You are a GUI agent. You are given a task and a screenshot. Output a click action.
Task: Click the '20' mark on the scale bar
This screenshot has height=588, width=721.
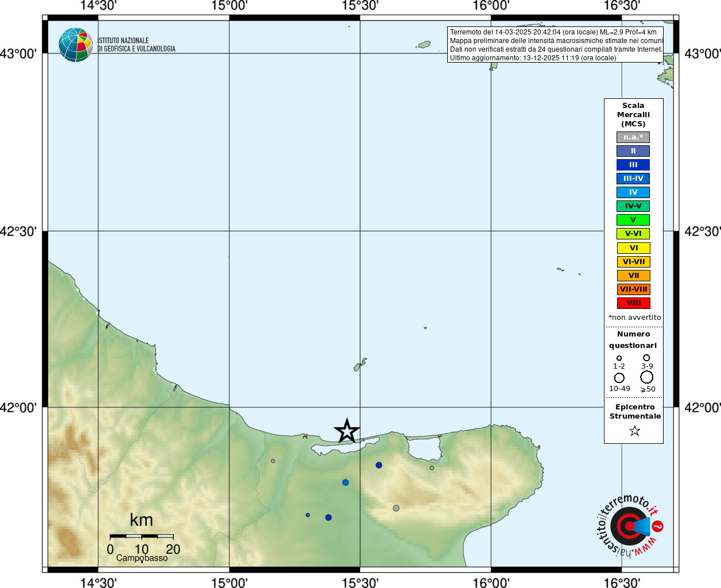[x=173, y=549]
